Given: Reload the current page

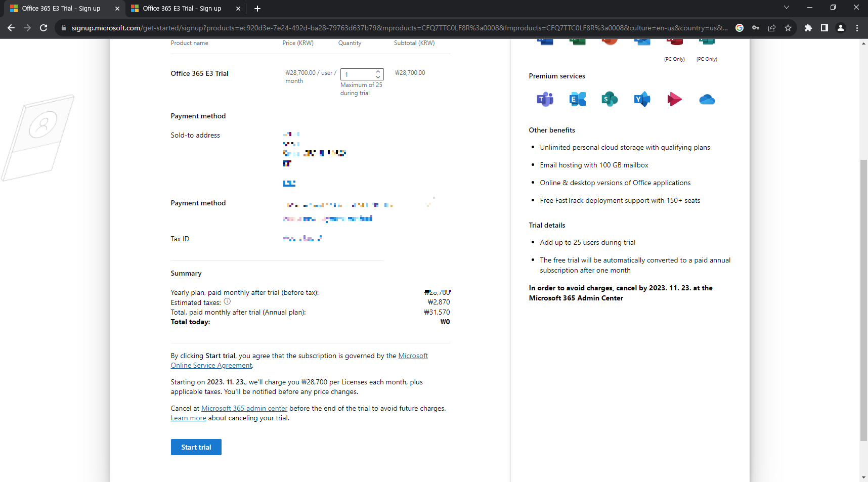Looking at the screenshot, I should point(44,28).
